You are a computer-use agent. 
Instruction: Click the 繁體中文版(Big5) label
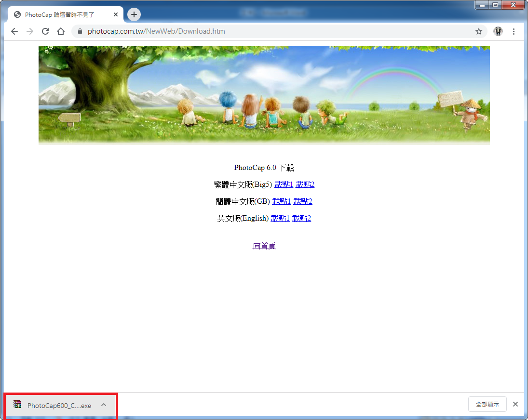pyautogui.click(x=243, y=184)
